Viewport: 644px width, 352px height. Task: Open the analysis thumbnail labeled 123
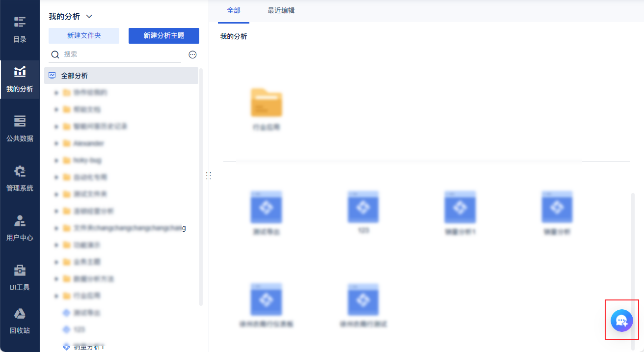tap(363, 207)
